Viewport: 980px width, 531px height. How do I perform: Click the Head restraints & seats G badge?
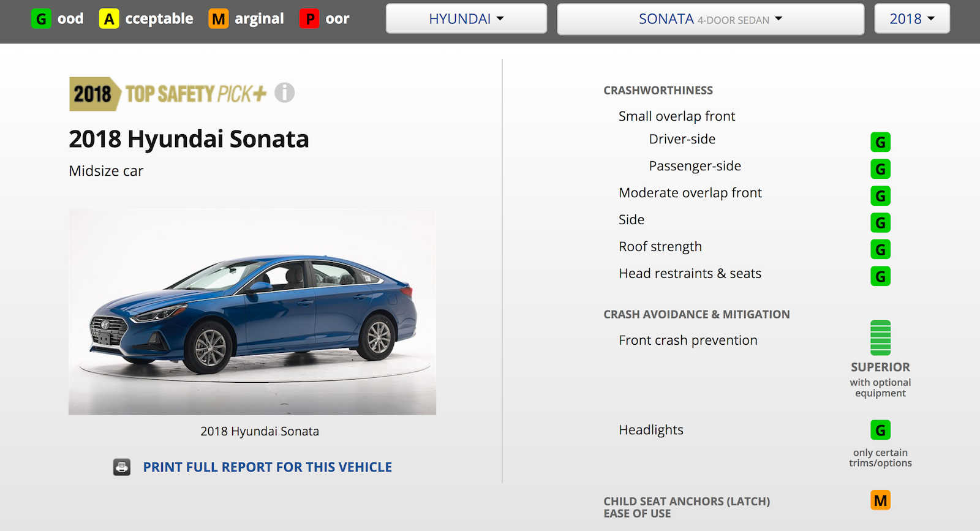pyautogui.click(x=880, y=276)
